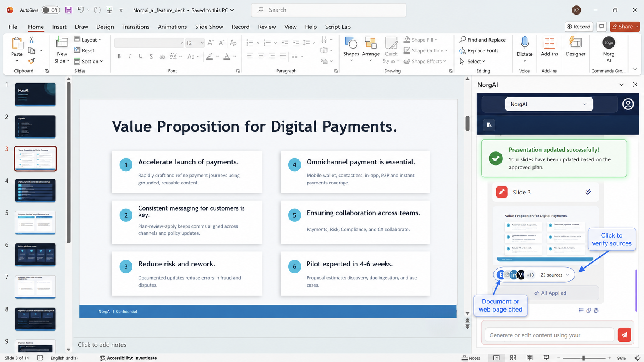644x362 pixels.
Task: Open the comments pane icon
Action: [601, 27]
